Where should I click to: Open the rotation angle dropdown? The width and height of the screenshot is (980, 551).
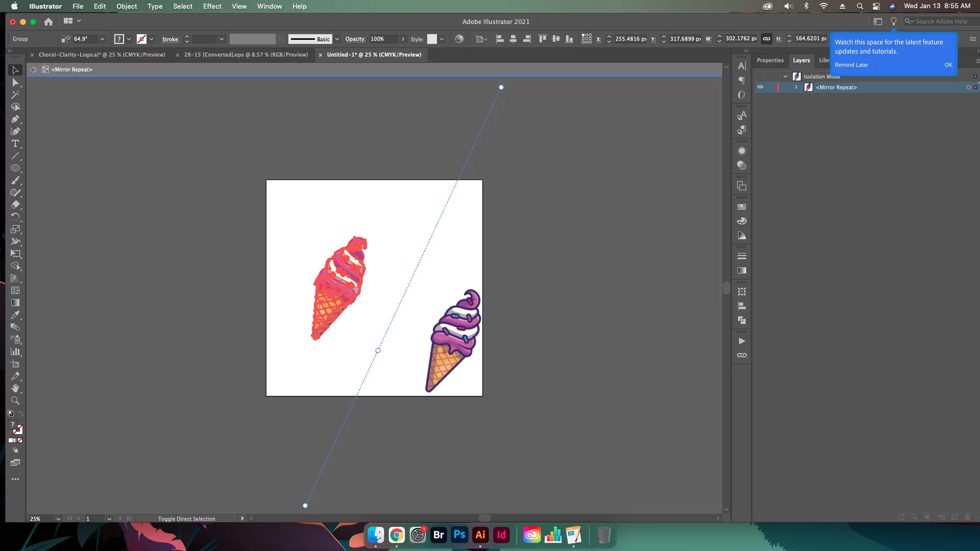(x=102, y=39)
